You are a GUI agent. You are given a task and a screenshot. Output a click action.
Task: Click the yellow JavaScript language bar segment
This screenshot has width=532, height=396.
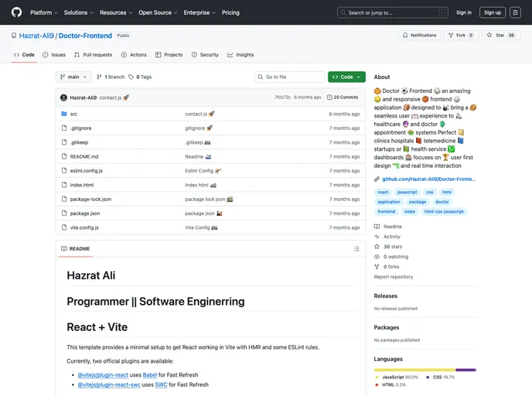pos(414,370)
